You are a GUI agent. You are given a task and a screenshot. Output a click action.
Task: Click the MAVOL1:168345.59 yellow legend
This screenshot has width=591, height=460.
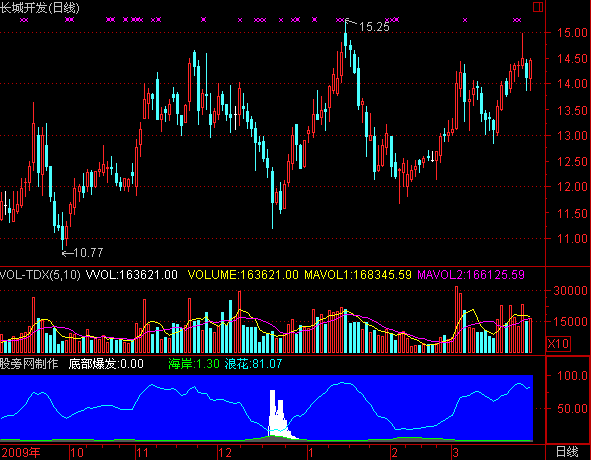[357, 274]
